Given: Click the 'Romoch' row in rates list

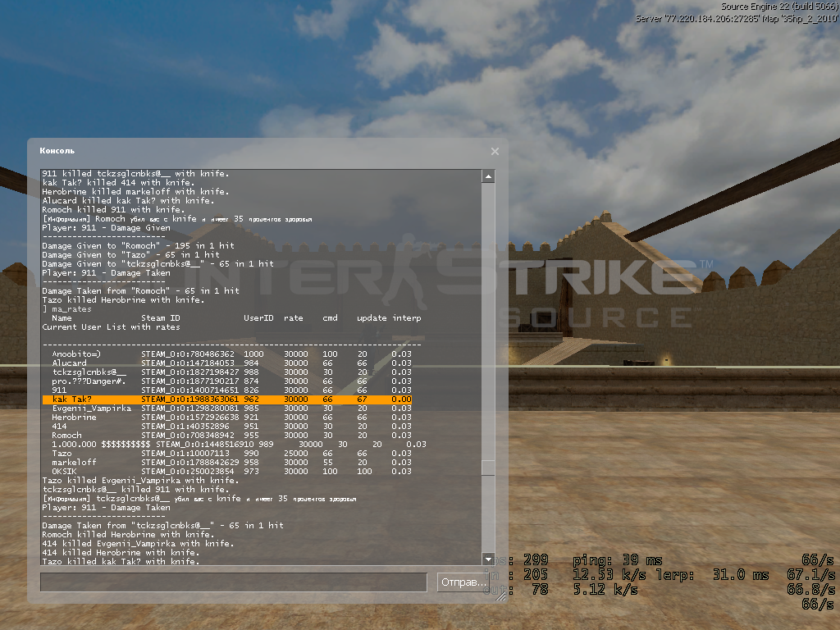Looking at the screenshot, I should (231, 436).
